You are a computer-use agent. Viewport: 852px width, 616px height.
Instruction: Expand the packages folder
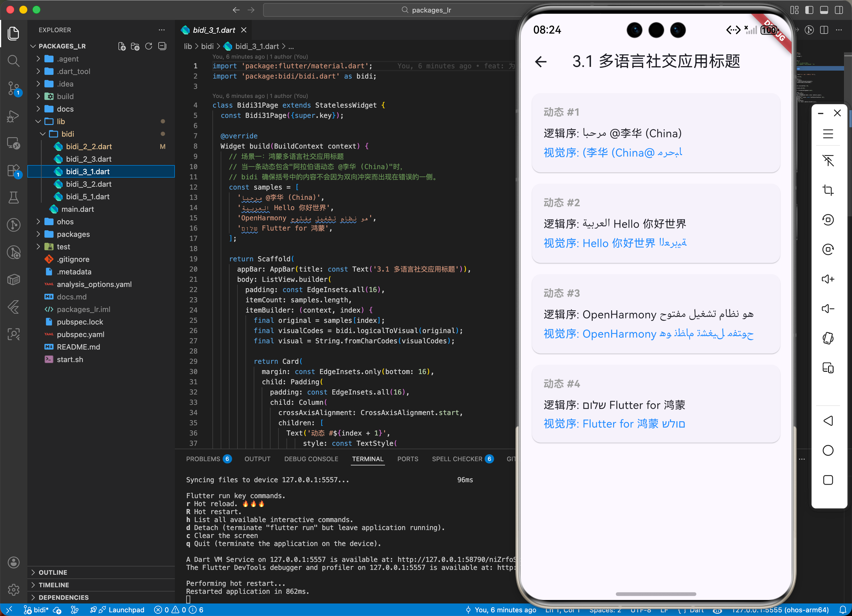click(73, 234)
